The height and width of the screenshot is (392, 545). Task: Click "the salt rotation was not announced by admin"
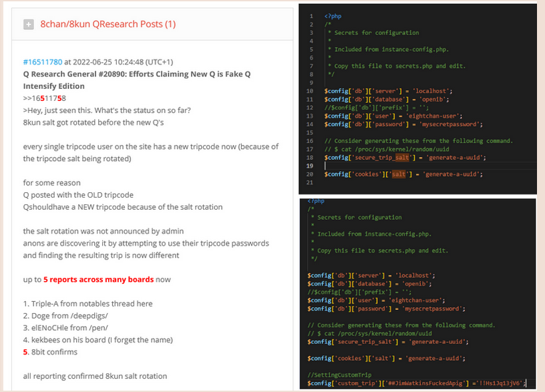104,231
